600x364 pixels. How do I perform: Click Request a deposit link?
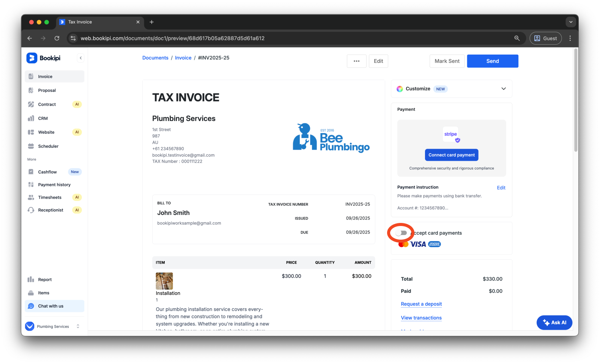(421, 304)
